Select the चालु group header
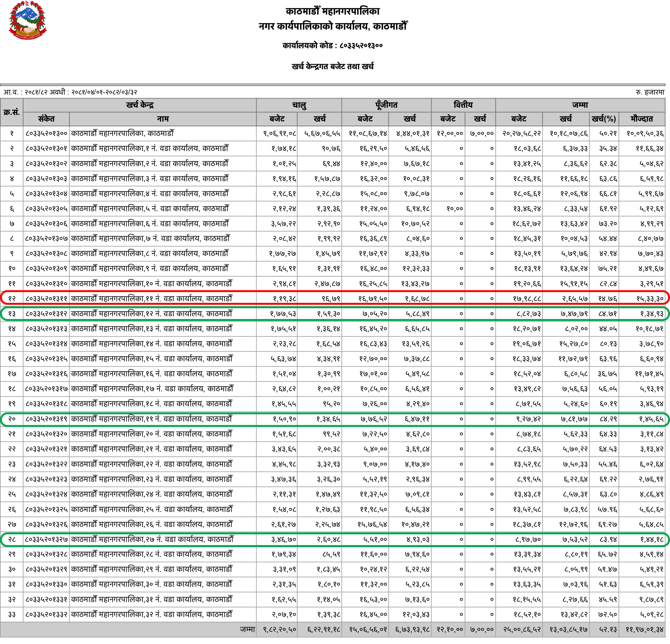670x644 pixels. tap(299, 105)
